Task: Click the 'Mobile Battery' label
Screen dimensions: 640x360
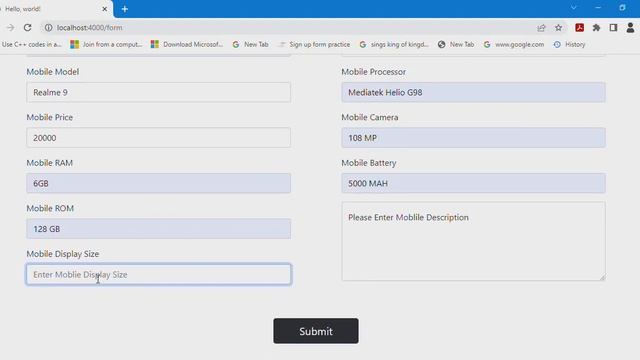Action: [369, 163]
